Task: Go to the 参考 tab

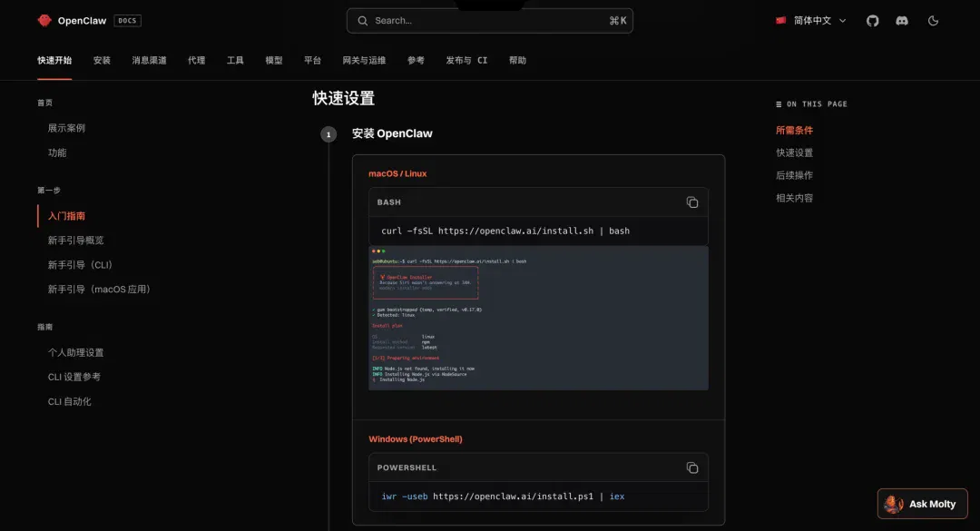Action: click(x=416, y=60)
